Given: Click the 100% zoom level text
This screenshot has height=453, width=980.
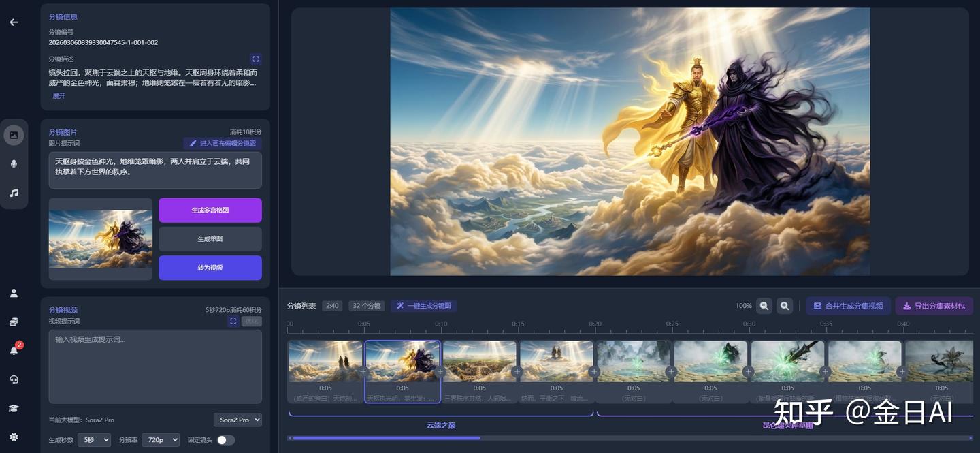Looking at the screenshot, I should [x=743, y=306].
